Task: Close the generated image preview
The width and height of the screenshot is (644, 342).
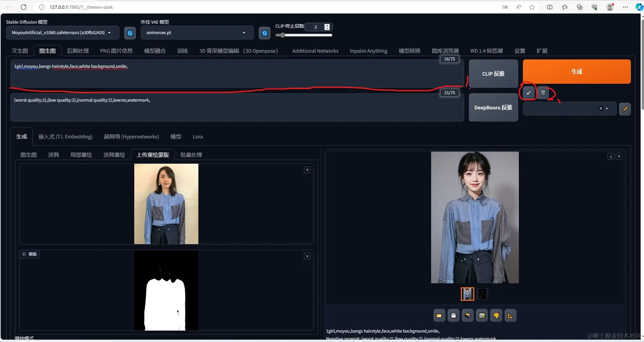Action: point(619,156)
